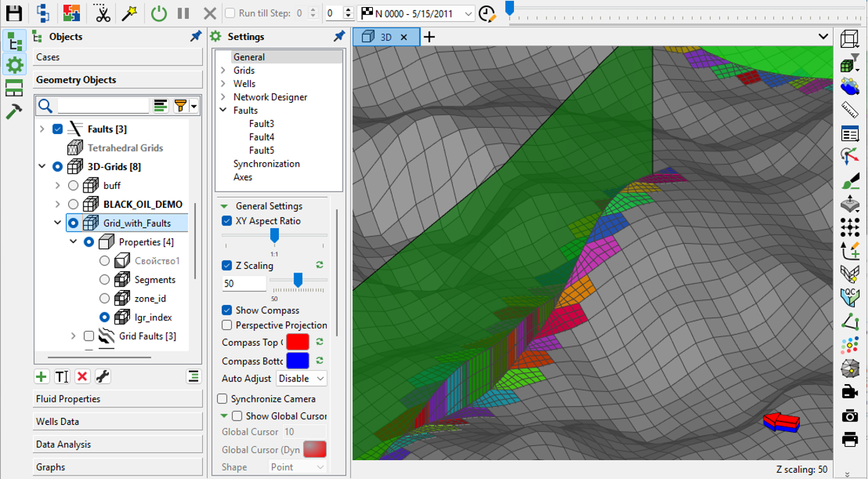Select the ruler measurement tool
This screenshot has width=868, height=479.
pos(850,110)
